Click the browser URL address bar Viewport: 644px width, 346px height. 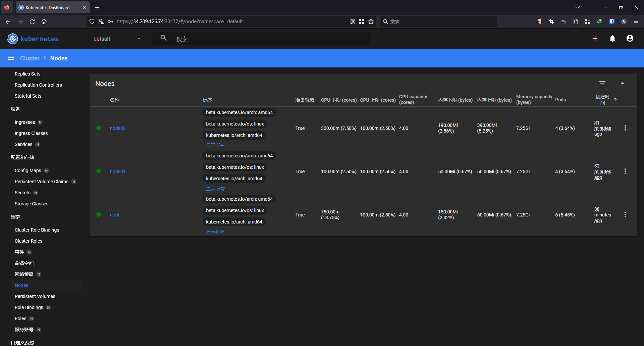(x=231, y=21)
